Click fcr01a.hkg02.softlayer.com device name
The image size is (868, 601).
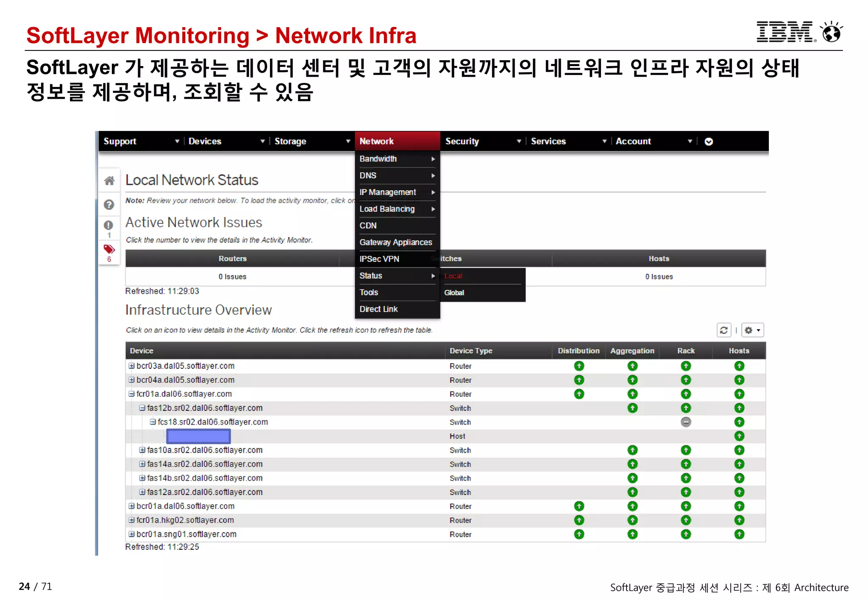click(x=185, y=520)
